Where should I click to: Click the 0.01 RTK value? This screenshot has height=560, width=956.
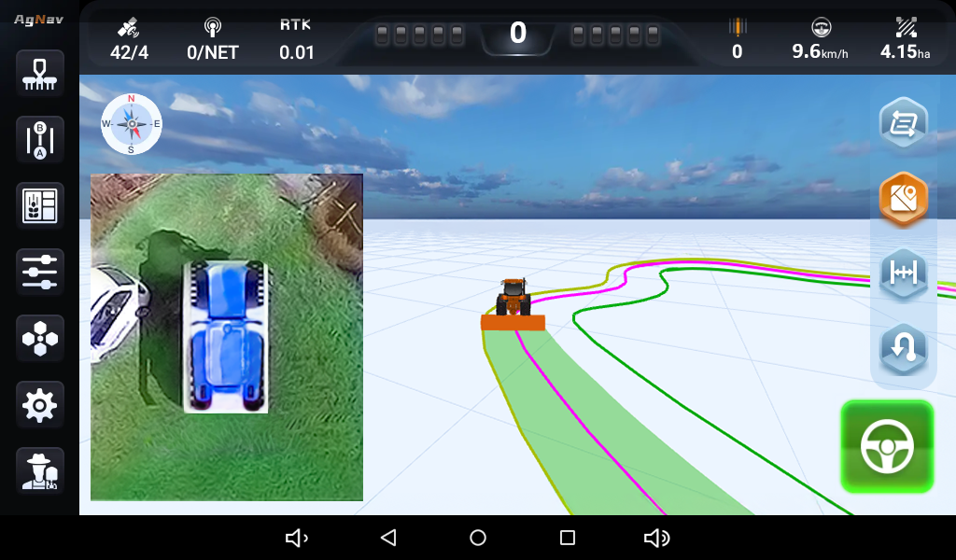click(x=296, y=52)
